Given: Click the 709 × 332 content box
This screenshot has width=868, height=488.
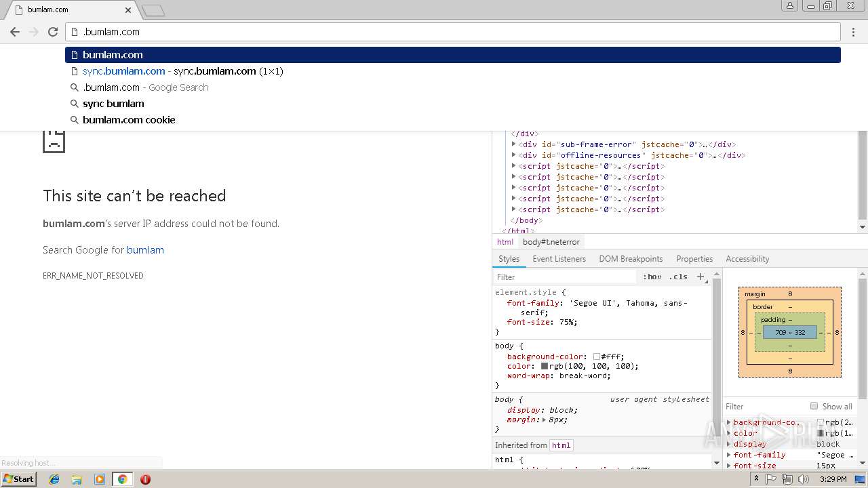Looking at the screenshot, I should click(790, 333).
